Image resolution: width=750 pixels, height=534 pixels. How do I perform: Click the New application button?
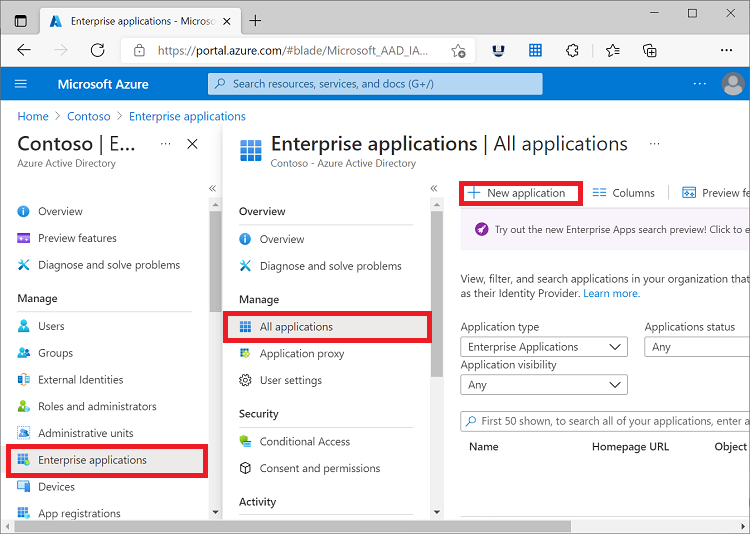click(520, 193)
